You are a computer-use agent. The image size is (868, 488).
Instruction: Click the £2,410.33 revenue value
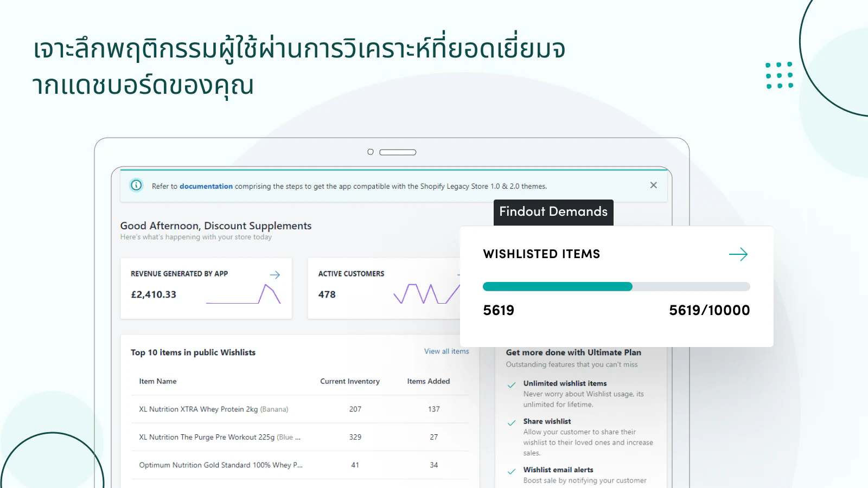coord(154,294)
